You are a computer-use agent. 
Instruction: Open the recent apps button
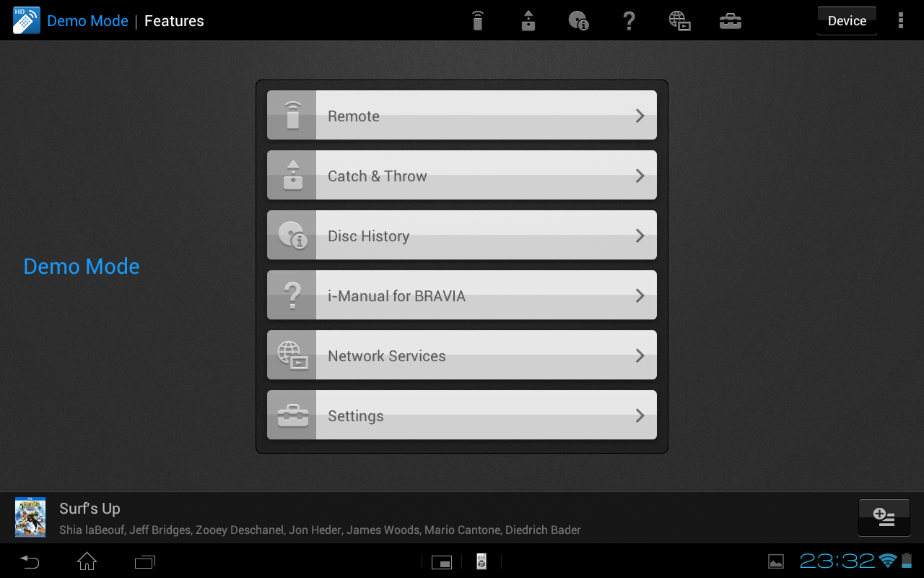coord(145,561)
